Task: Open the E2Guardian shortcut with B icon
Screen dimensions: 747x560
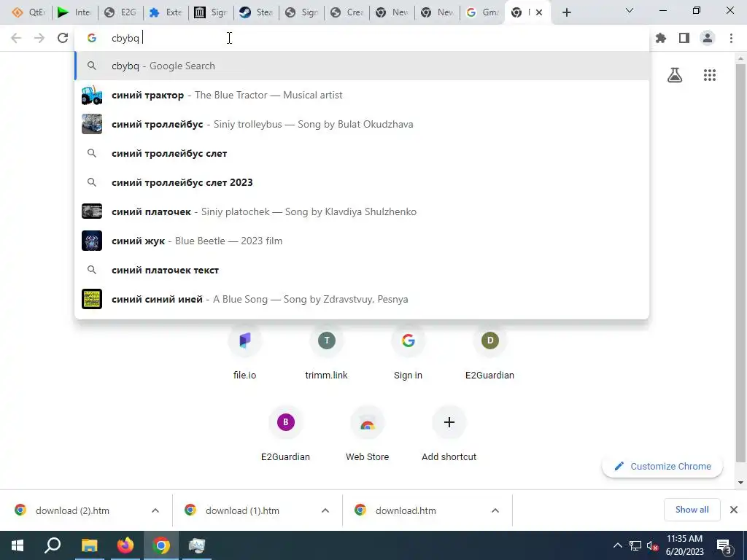Action: [x=285, y=435]
